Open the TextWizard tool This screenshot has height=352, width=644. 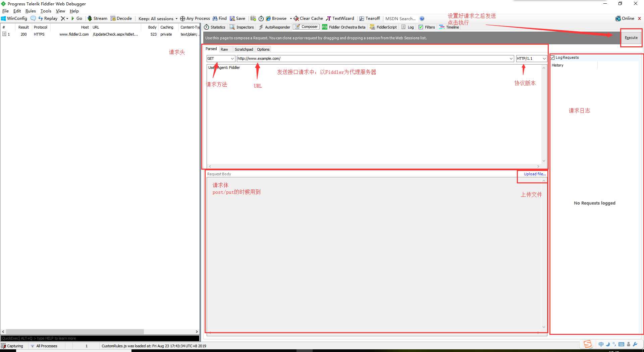click(x=340, y=18)
